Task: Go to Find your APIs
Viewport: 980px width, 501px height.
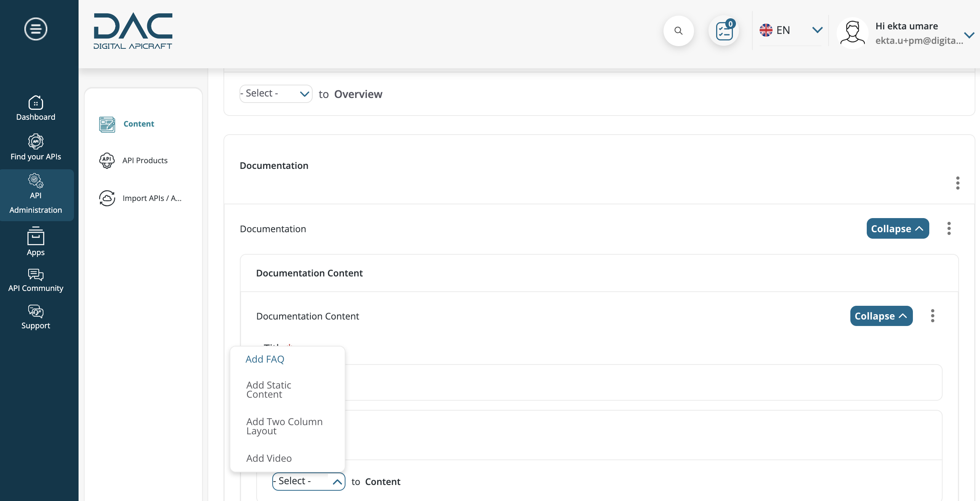Action: pos(35,148)
